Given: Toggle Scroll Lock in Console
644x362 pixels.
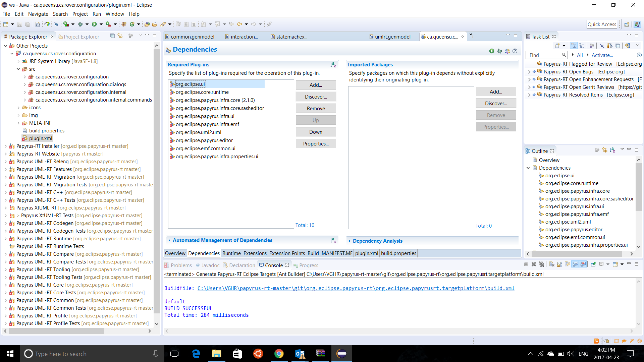Looking at the screenshot, I should tap(559, 264).
